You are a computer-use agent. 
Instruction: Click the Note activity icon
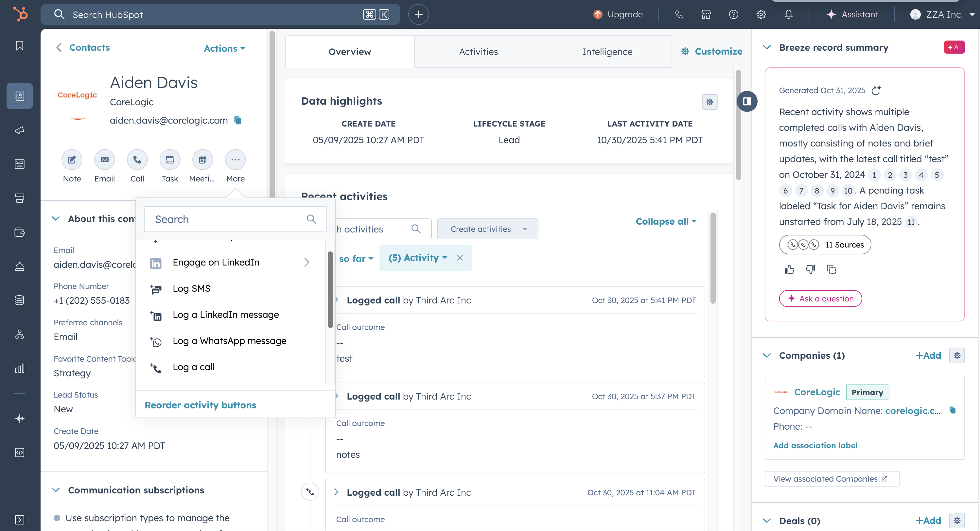coord(72,160)
